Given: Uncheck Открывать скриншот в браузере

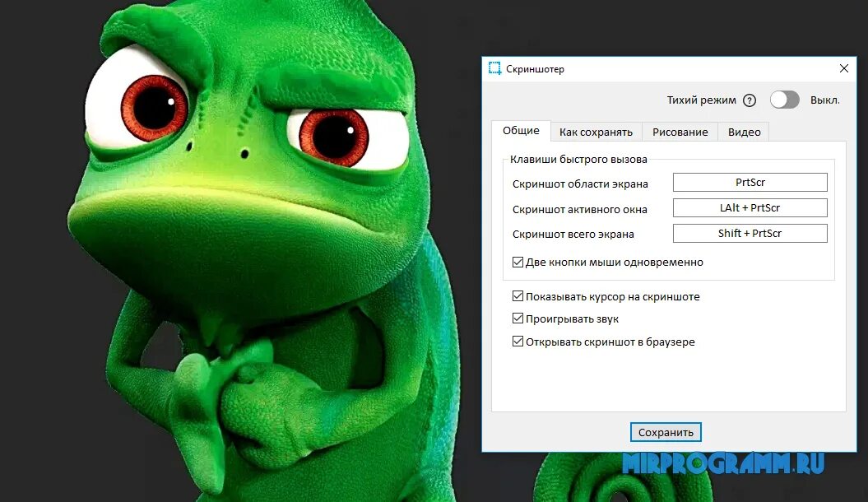Looking at the screenshot, I should tap(518, 342).
